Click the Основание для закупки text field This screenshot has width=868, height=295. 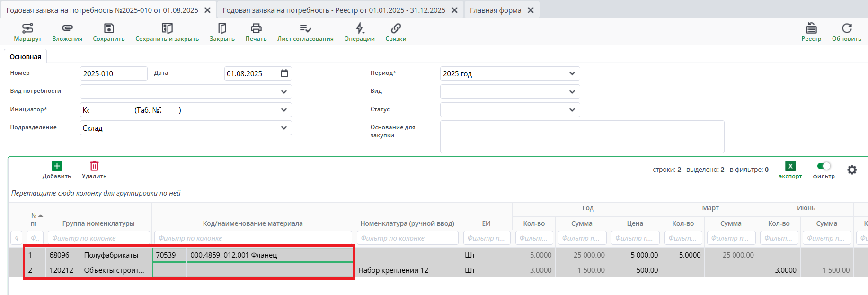(582, 137)
